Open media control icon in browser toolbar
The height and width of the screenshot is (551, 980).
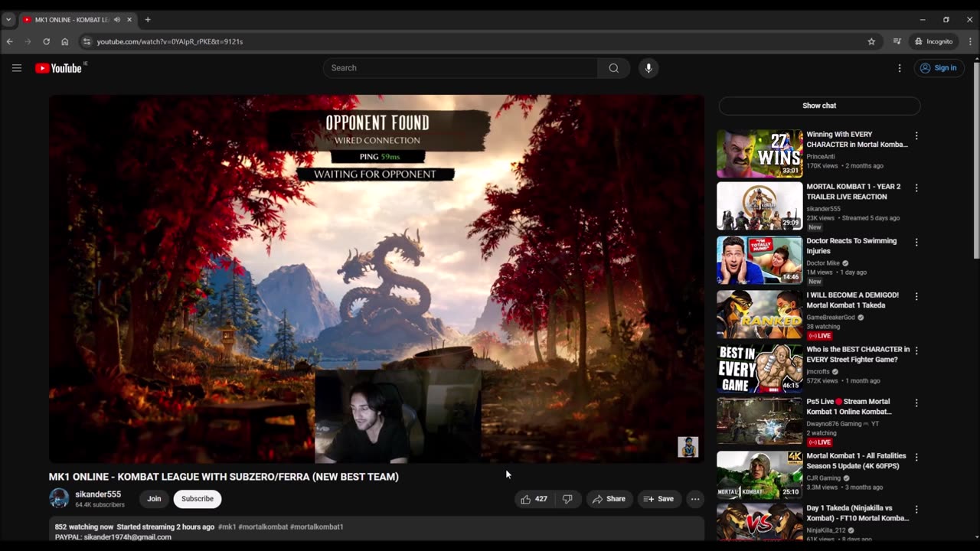[897, 41]
